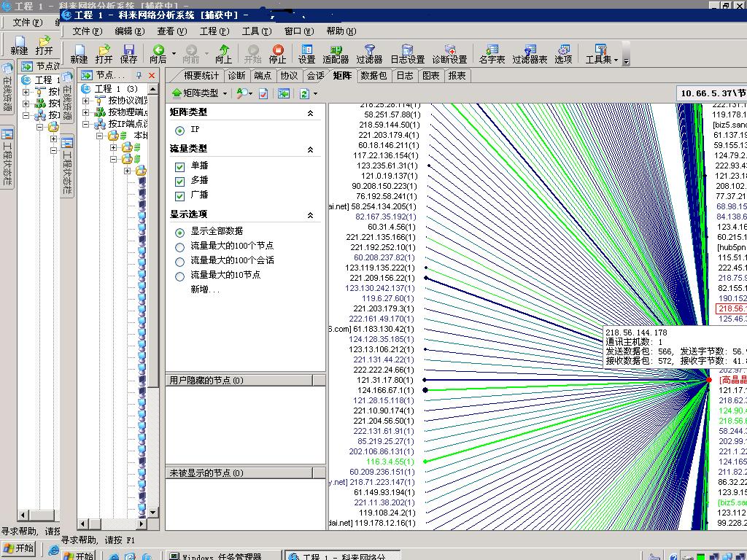
Task: Click the 设置 (Settings) toolbar icon
Action: coord(306,54)
